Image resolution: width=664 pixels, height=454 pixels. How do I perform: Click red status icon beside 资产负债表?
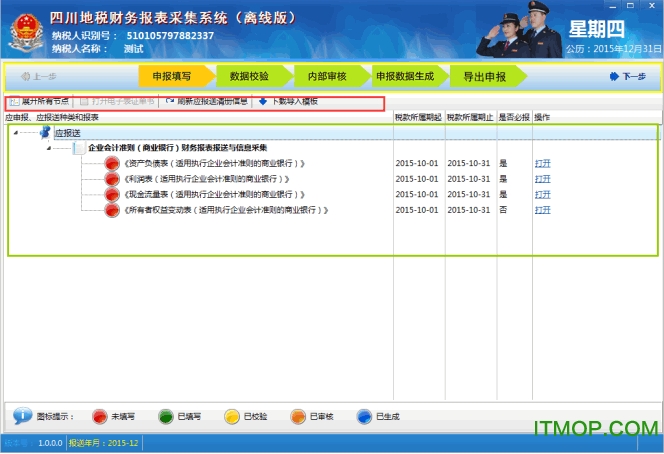112,164
